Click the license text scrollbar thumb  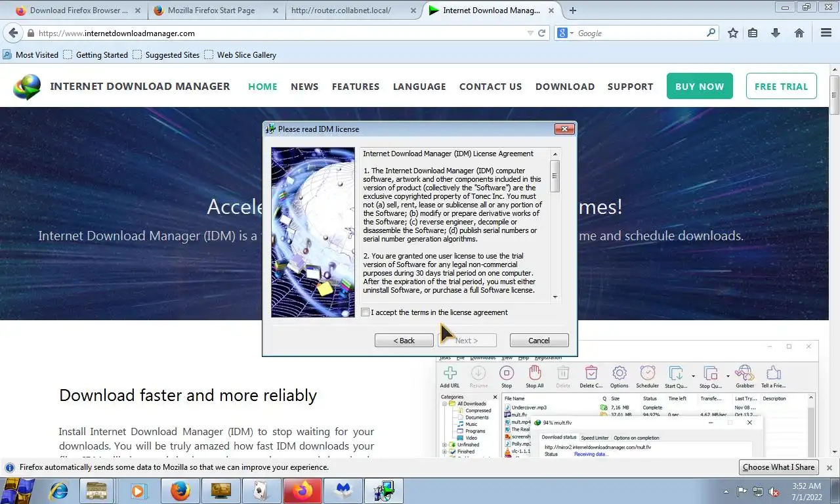coord(555,177)
